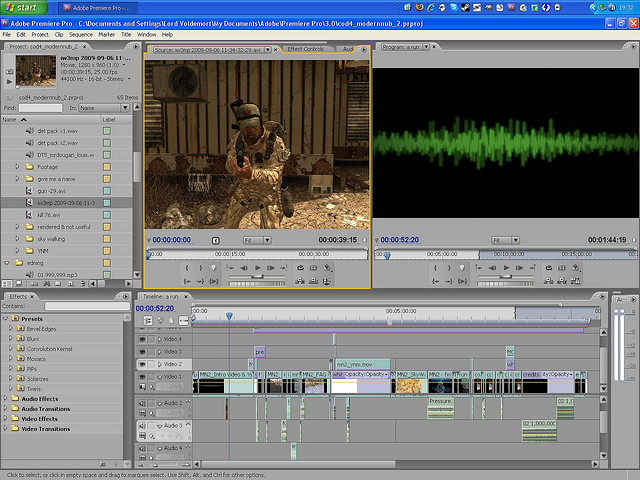Collapse the Presets folder in Effects
This screenshot has height=480, width=640.
[5, 318]
